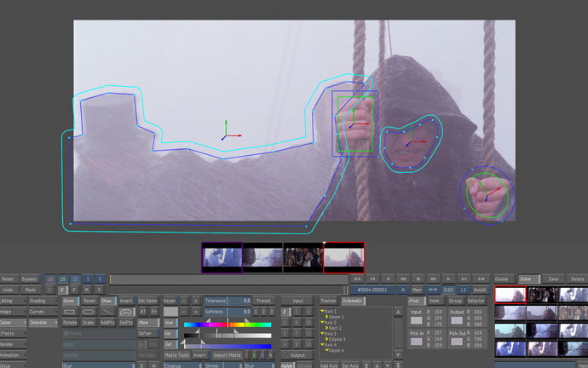The height and width of the screenshot is (368, 588).
Task: Select the straight line shape tool
Action: [107, 312]
